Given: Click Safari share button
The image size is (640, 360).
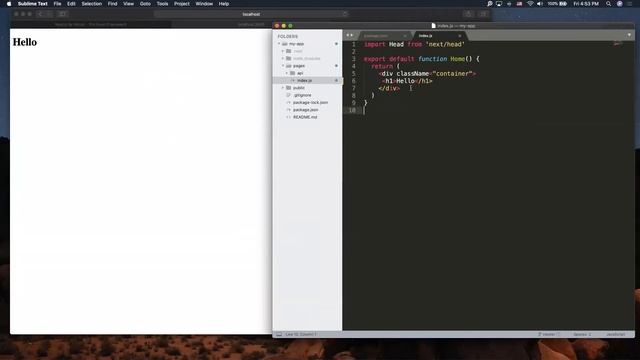Looking at the screenshot, I should click(x=468, y=14).
